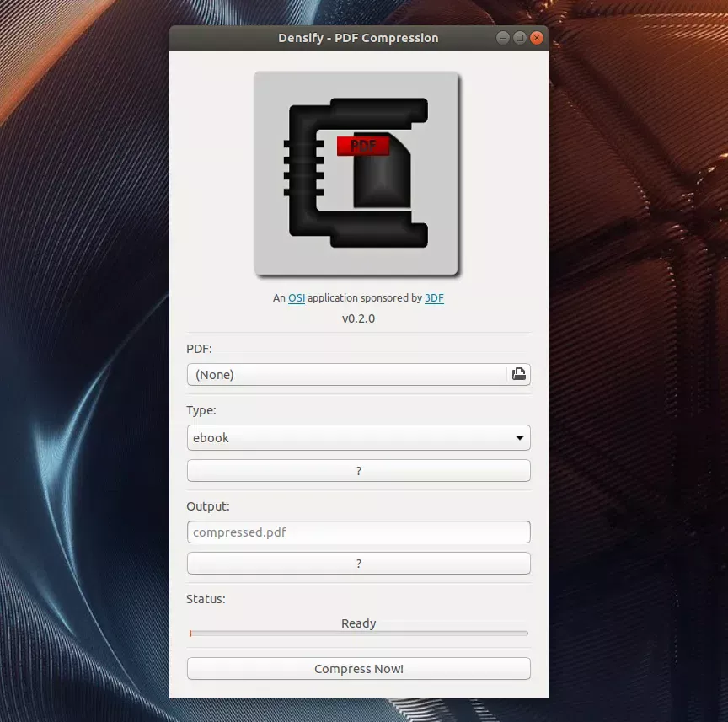This screenshot has width=728, height=722.
Task: Follow the 3DF sponsor link
Action: 434,297
